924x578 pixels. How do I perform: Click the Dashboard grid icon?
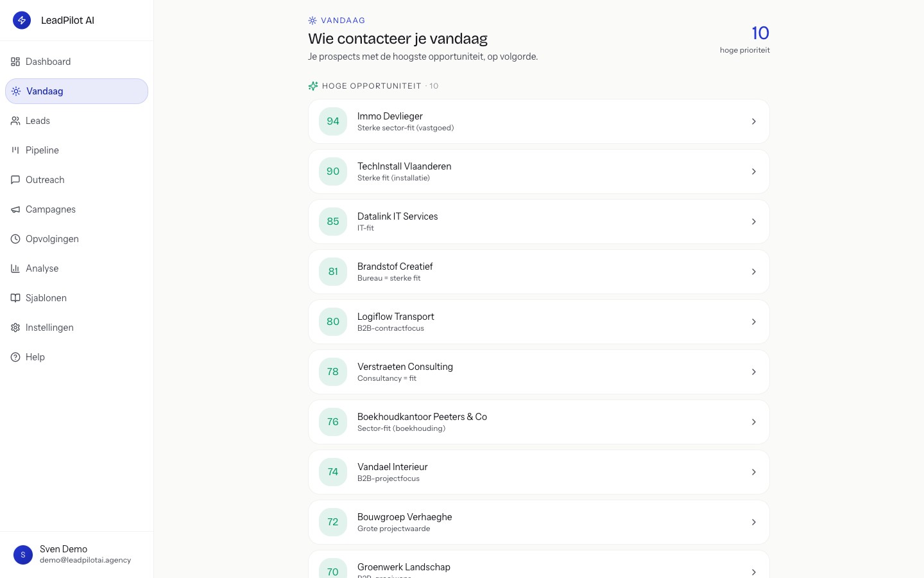click(15, 62)
